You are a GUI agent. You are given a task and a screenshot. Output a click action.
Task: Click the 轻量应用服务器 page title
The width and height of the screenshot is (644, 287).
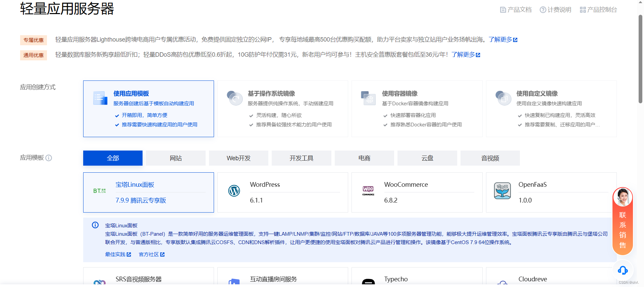pos(67,8)
